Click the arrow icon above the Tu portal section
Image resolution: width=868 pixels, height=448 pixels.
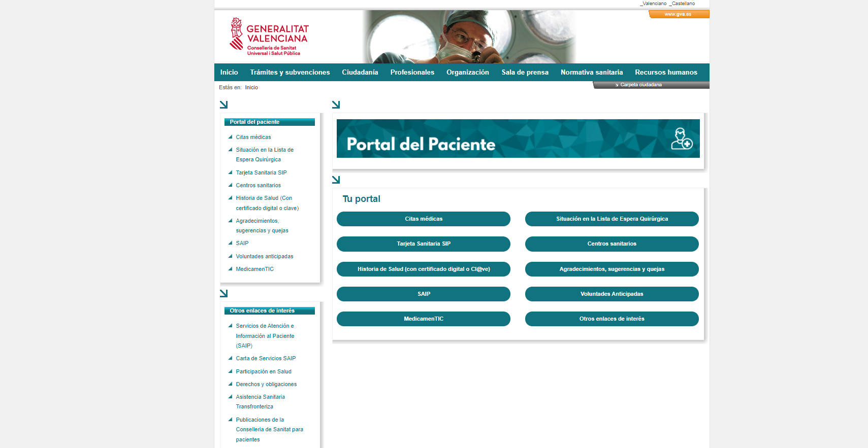coord(336,180)
